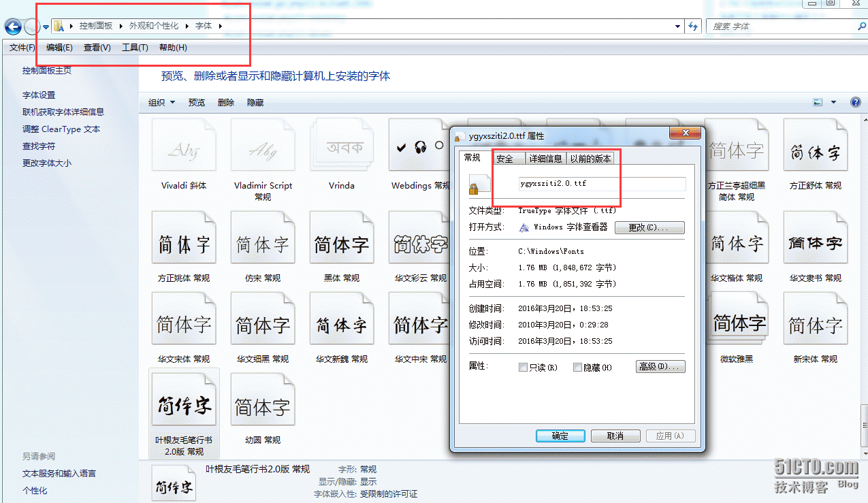
Task: Open the Vivaldi 斜体 font thumbnail
Action: point(184,145)
